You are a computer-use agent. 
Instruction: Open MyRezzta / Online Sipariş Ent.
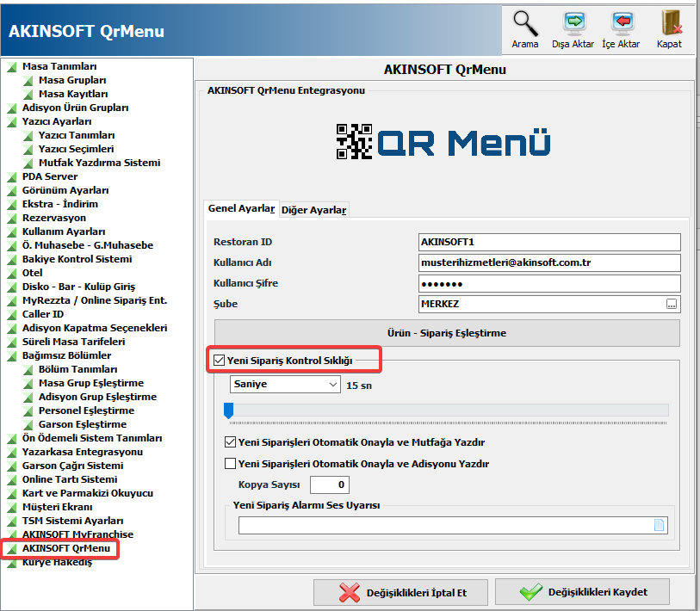click(95, 300)
